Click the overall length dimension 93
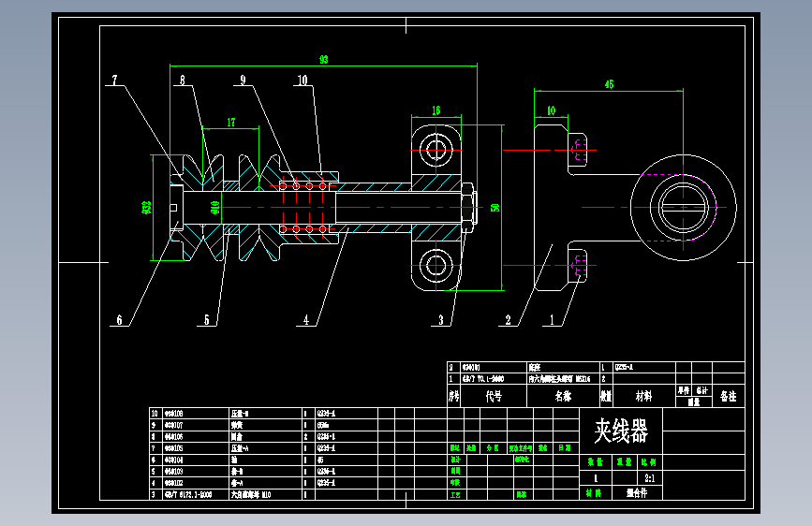Image resolution: width=812 pixels, height=526 pixels. [324, 60]
